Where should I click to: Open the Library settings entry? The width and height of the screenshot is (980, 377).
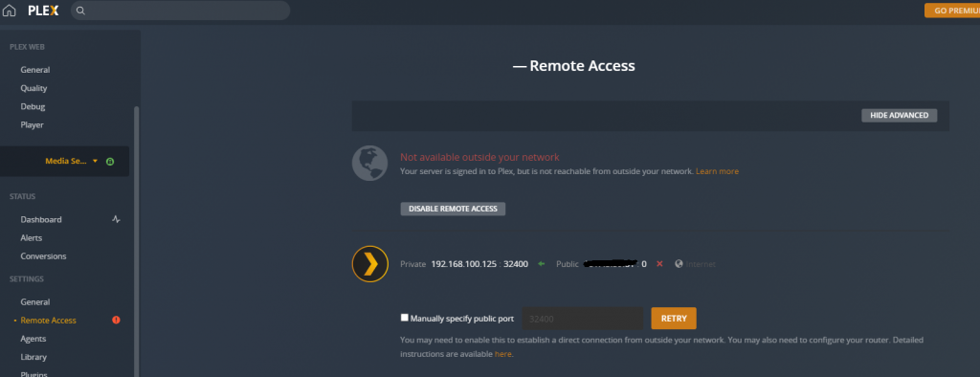point(33,357)
